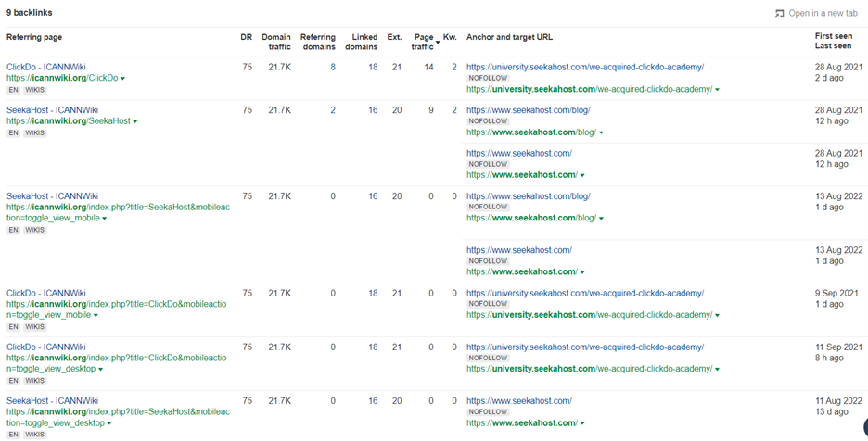Select page traffic value 9
Image resolution: width=868 pixels, height=441 pixels.
pos(431,110)
